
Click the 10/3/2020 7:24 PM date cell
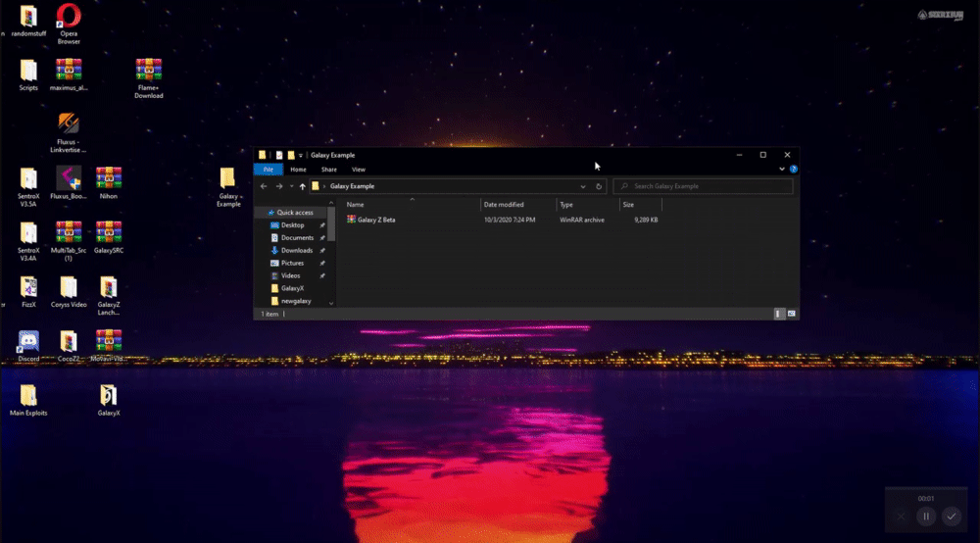pos(510,220)
